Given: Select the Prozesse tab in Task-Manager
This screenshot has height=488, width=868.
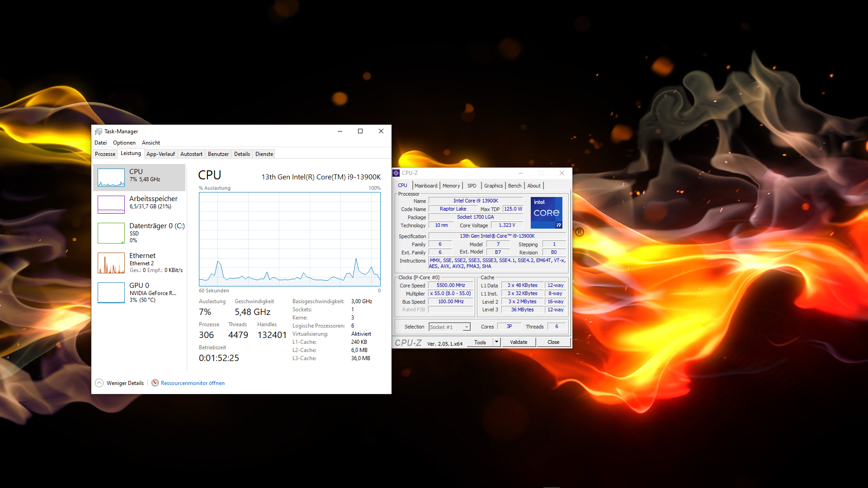Looking at the screenshot, I should click(104, 154).
